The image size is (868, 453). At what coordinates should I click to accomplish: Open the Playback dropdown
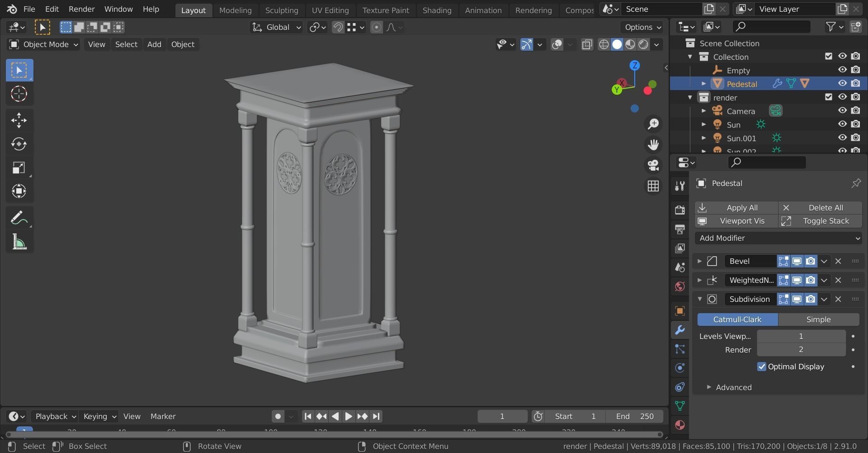(55, 416)
